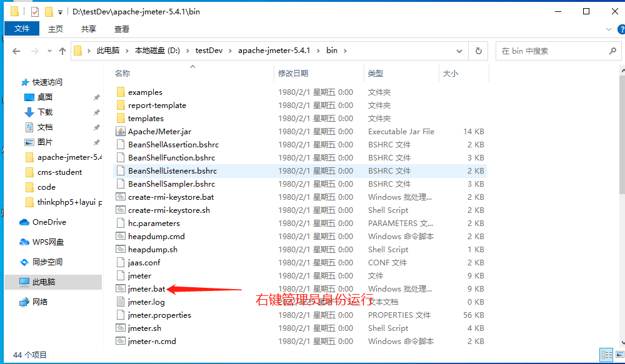625x364 pixels.
Task: Expand the ribbon with chevron
Action: 608,29
